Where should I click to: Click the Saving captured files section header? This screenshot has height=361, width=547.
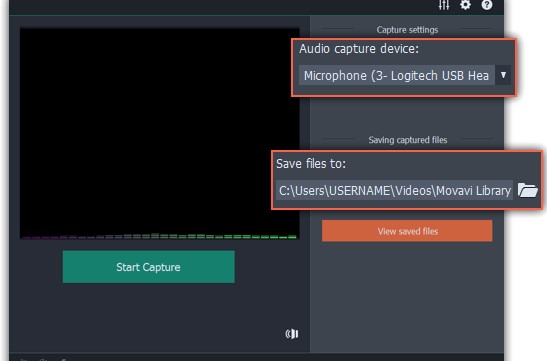(x=407, y=140)
